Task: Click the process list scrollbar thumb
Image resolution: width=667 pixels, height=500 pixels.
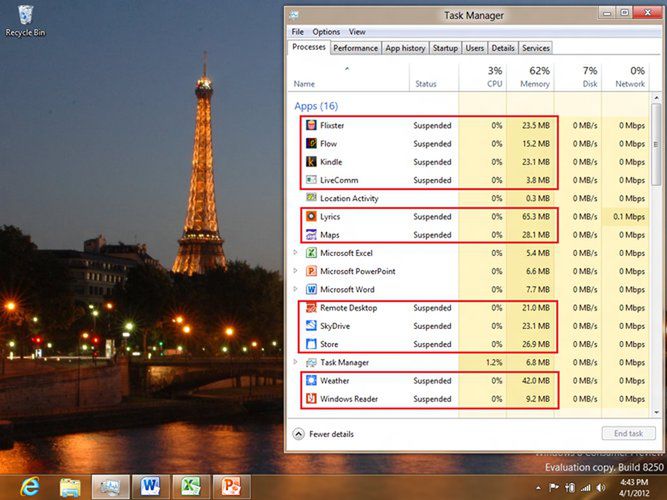Action: pos(656,144)
